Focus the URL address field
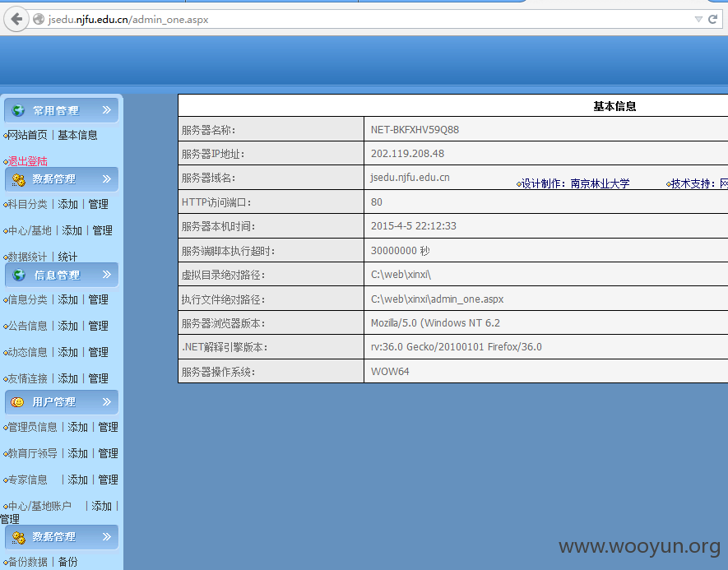Image resolution: width=728 pixels, height=570 pixels. pyautogui.click(x=362, y=20)
